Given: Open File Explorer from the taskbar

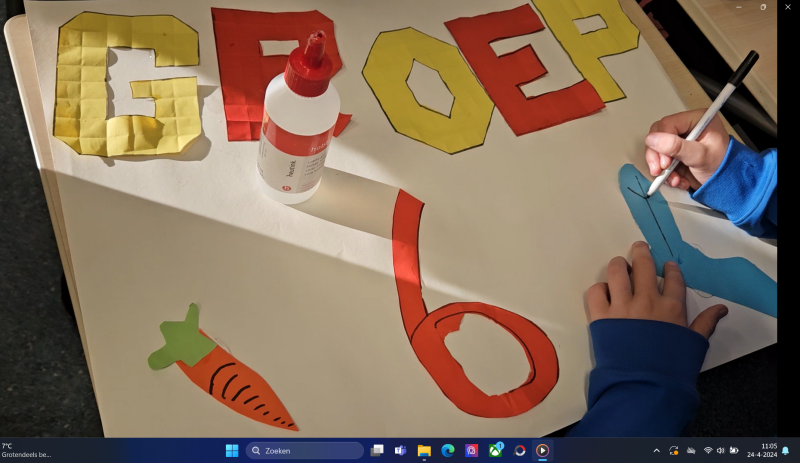Looking at the screenshot, I should (x=424, y=451).
